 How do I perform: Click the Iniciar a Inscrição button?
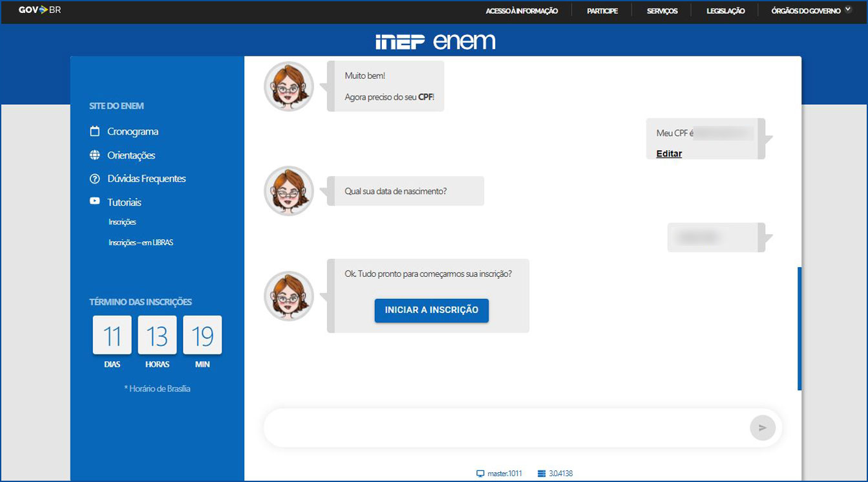(x=432, y=310)
